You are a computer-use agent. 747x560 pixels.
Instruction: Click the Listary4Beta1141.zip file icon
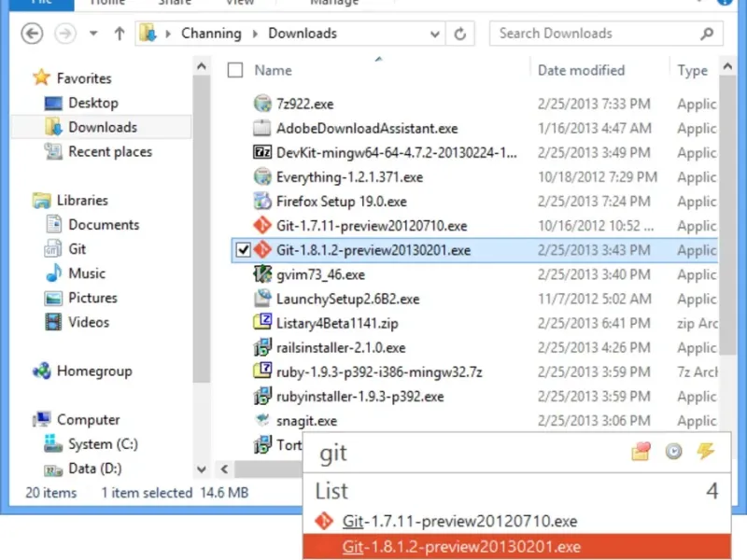[262, 322]
